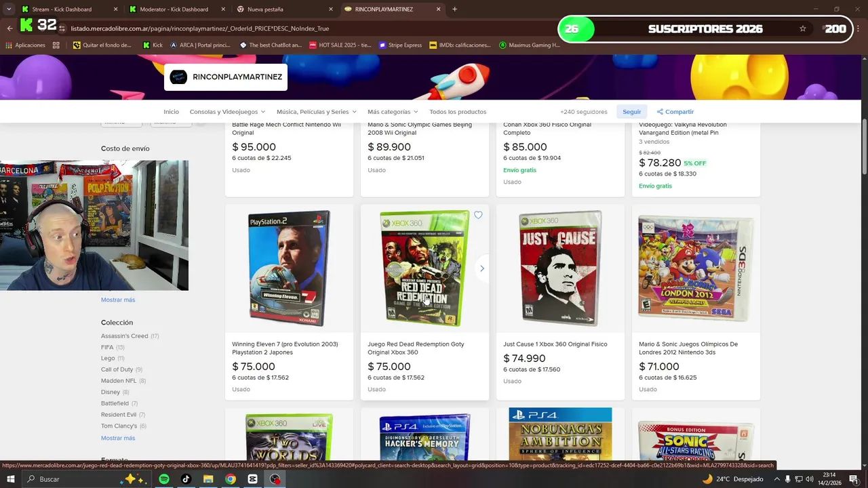
Task: Open the ARCA Portal principal bookmark
Action: point(201,45)
